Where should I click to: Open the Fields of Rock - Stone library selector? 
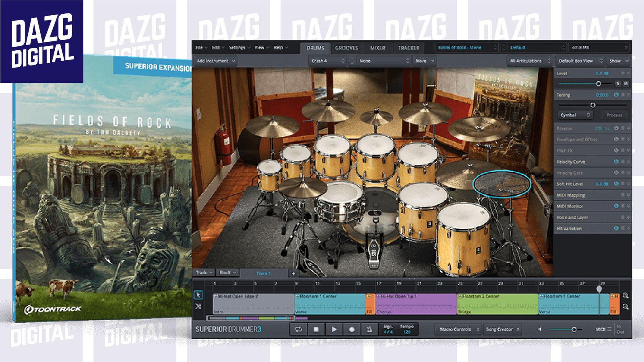click(x=467, y=47)
